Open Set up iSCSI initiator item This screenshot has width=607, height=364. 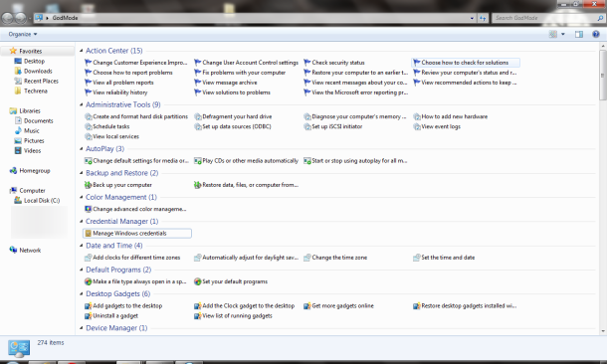click(333, 126)
